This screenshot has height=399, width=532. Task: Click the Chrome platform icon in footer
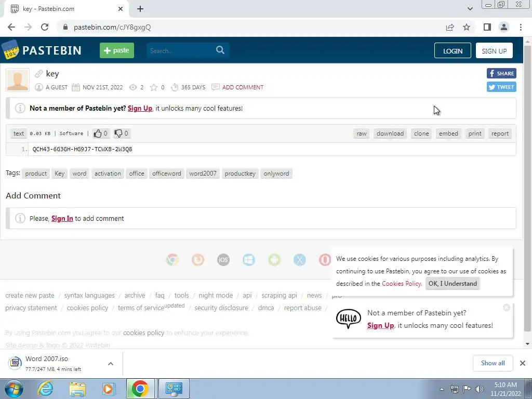(x=172, y=260)
